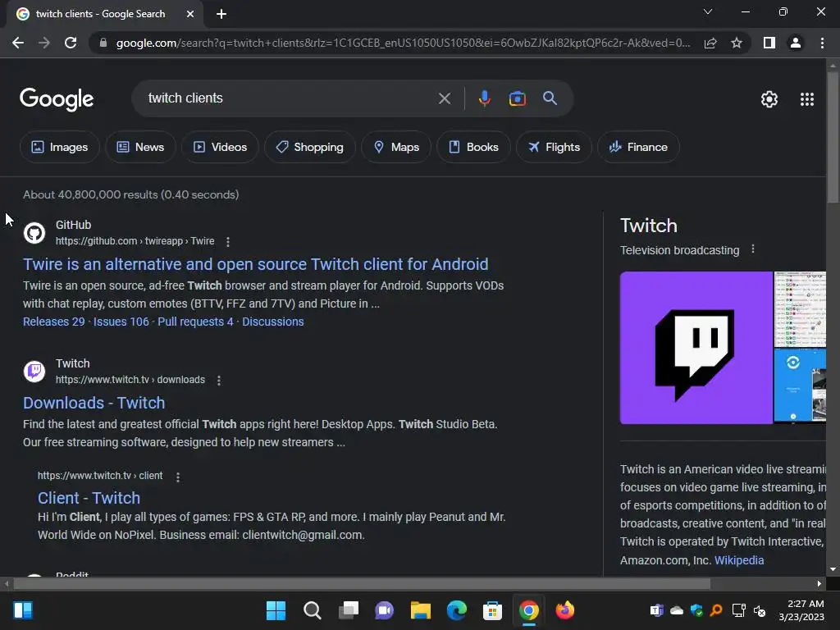Switch to Maps results
Image resolution: width=840 pixels, height=630 pixels.
pos(396,147)
